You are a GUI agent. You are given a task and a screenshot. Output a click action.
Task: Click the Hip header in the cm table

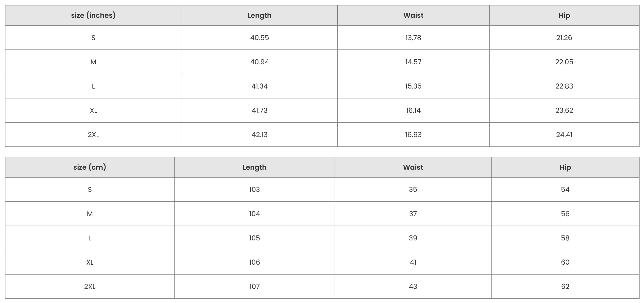pos(565,167)
